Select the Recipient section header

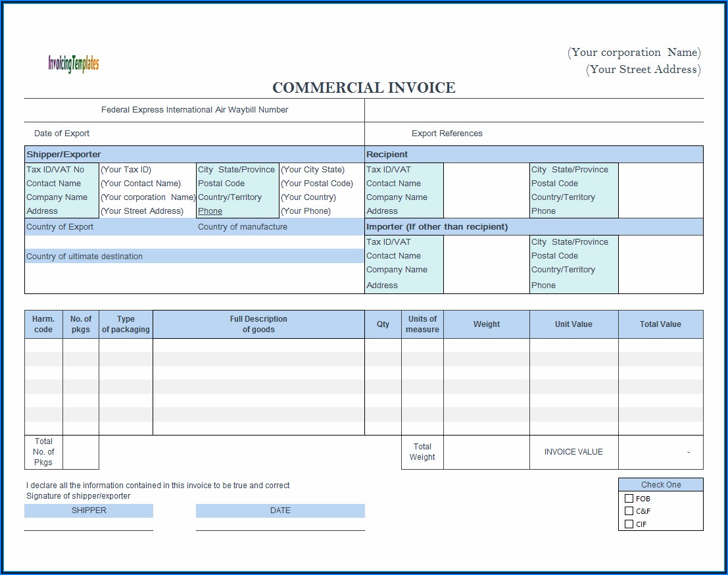[387, 155]
